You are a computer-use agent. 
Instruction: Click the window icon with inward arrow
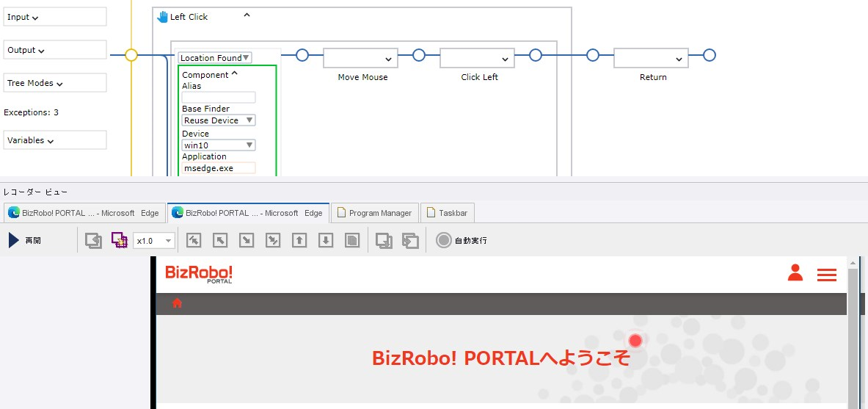point(410,240)
